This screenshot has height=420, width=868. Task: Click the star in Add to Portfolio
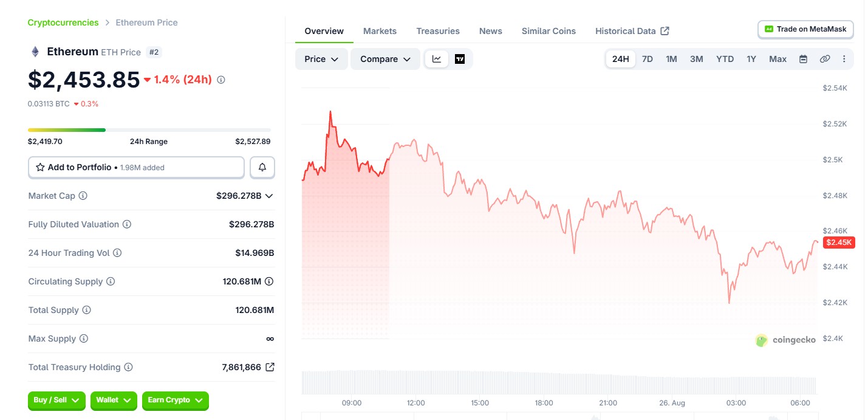coord(41,167)
